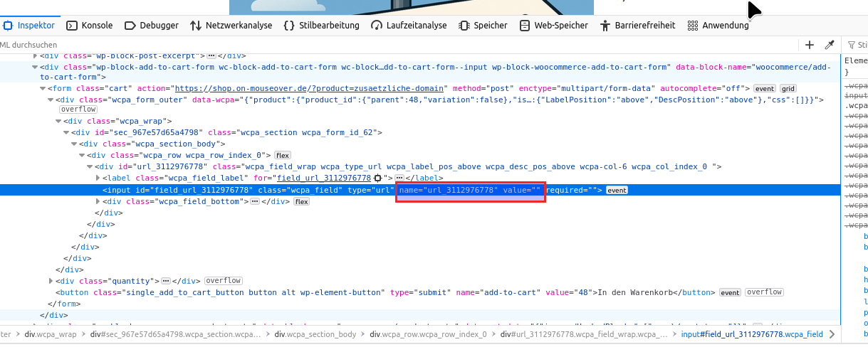
Task: Open the Netzwerkanalyse tab
Action: 231,25
